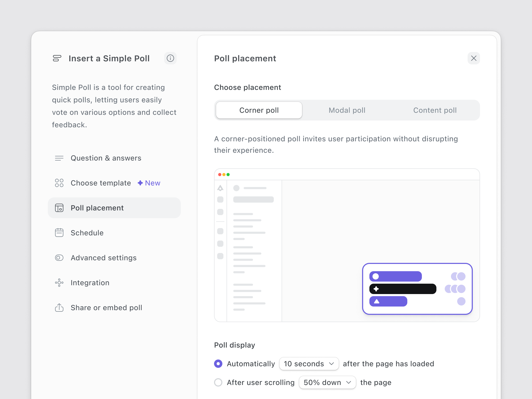This screenshot has width=532, height=399.
Task: Click the Schedule calendar icon
Action: 59,232
